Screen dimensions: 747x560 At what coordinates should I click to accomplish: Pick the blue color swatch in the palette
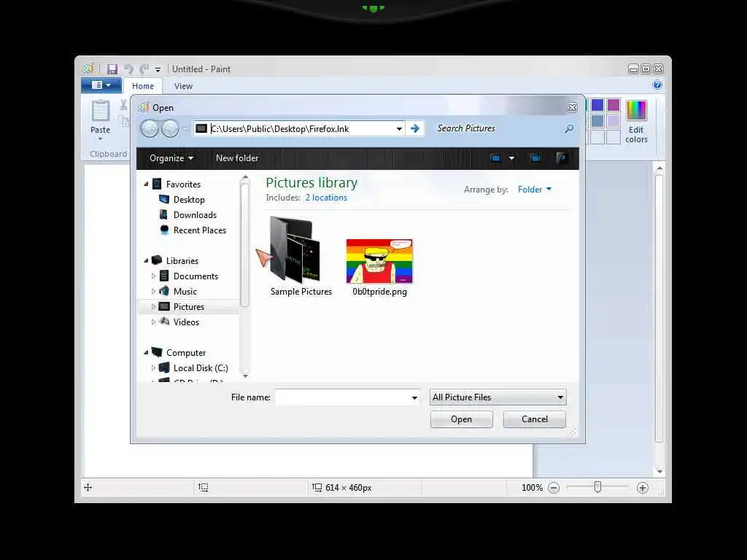point(597,105)
